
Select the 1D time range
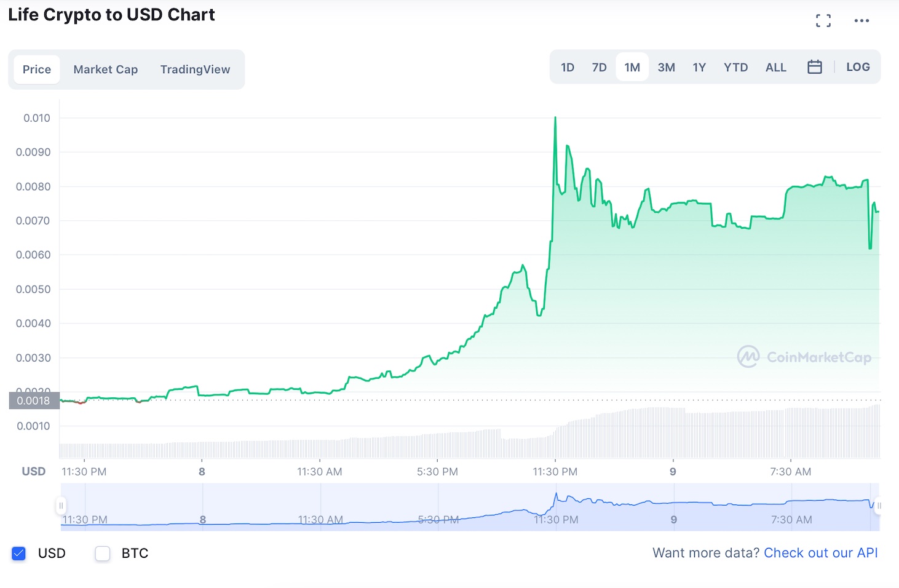[567, 66]
